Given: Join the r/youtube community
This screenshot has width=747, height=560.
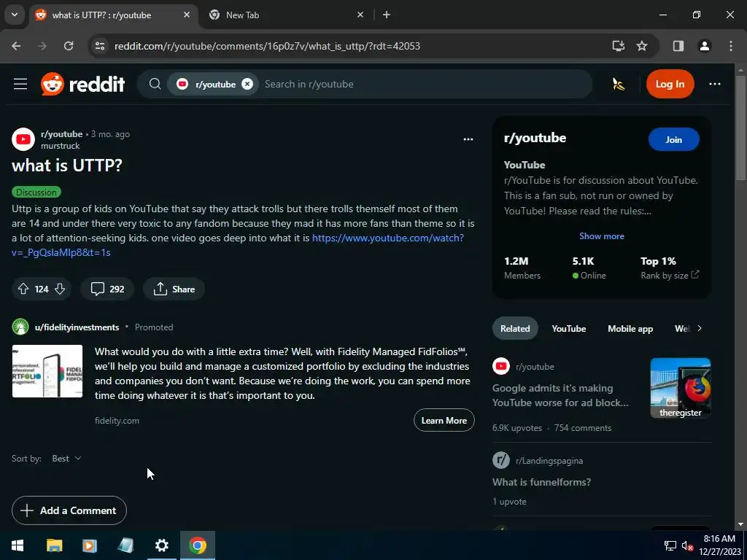Looking at the screenshot, I should click(x=673, y=139).
